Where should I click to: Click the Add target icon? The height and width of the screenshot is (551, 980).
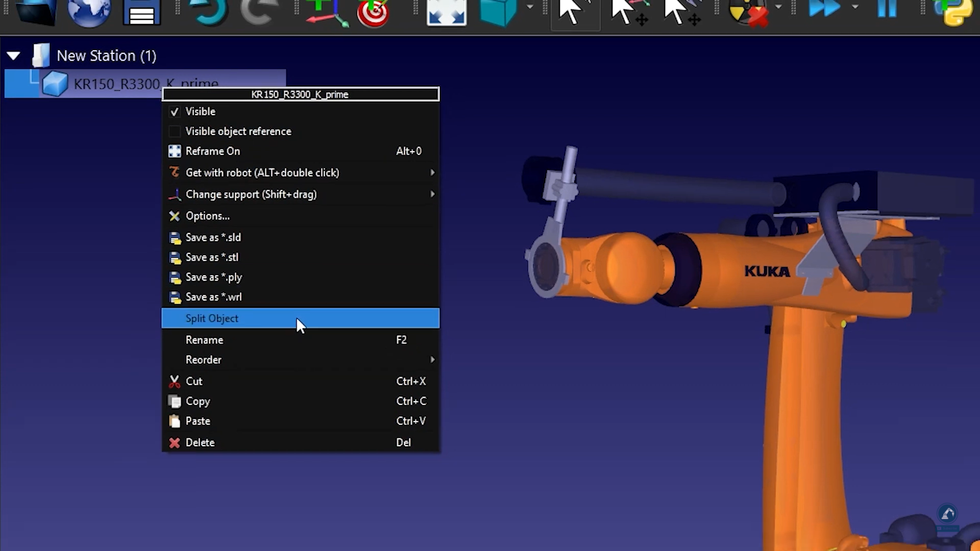(374, 13)
